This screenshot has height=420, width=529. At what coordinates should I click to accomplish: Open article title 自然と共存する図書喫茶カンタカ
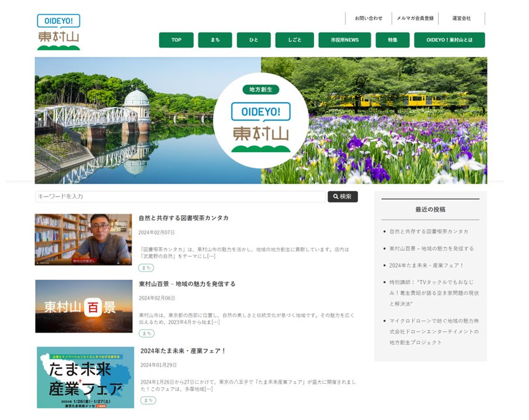(x=183, y=218)
